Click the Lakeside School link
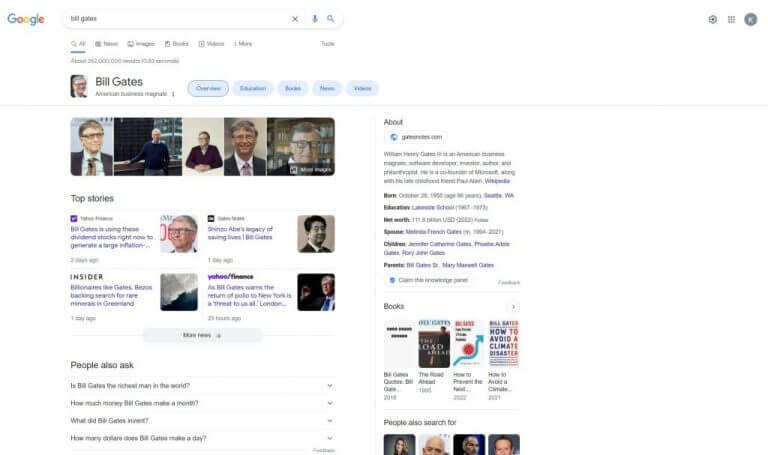Image resolution: width=768 pixels, height=455 pixels. click(433, 208)
